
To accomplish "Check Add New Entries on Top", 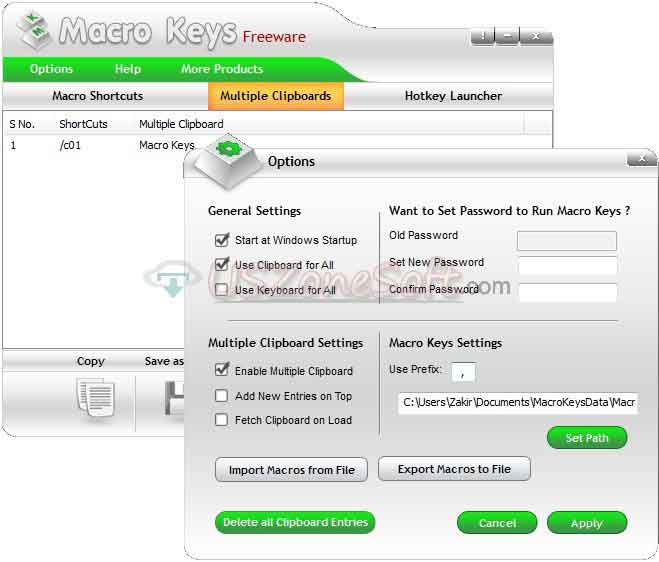I will [221, 396].
